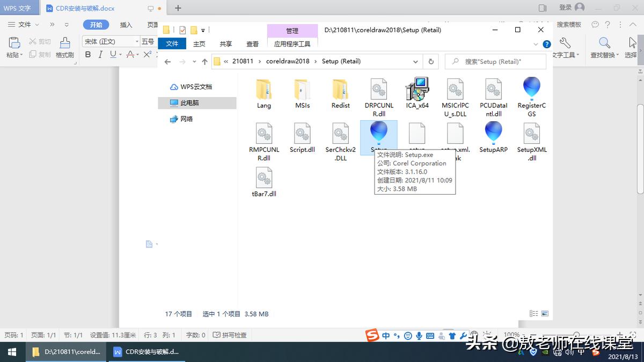Viewport: 644px width, 362px height.
Task: Apply bold with the B icon
Action: click(x=87, y=55)
